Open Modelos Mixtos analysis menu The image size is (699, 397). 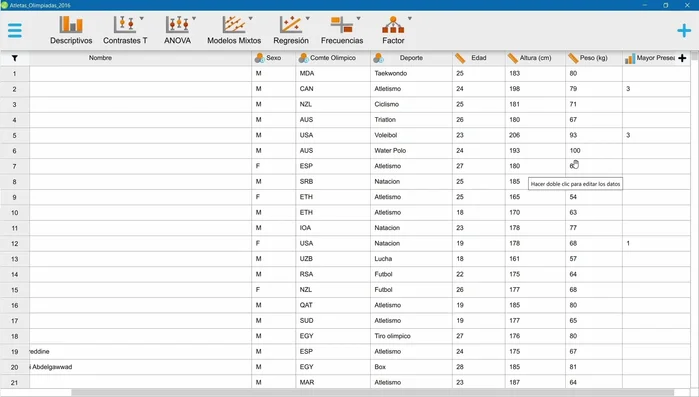[234, 30]
